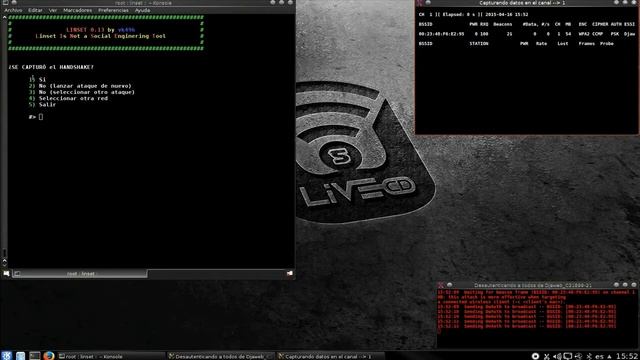Image resolution: width=640 pixels, height=360 pixels.
Task: Click 'No (seleccionar otro ataque)' text
Action: coord(87,92)
